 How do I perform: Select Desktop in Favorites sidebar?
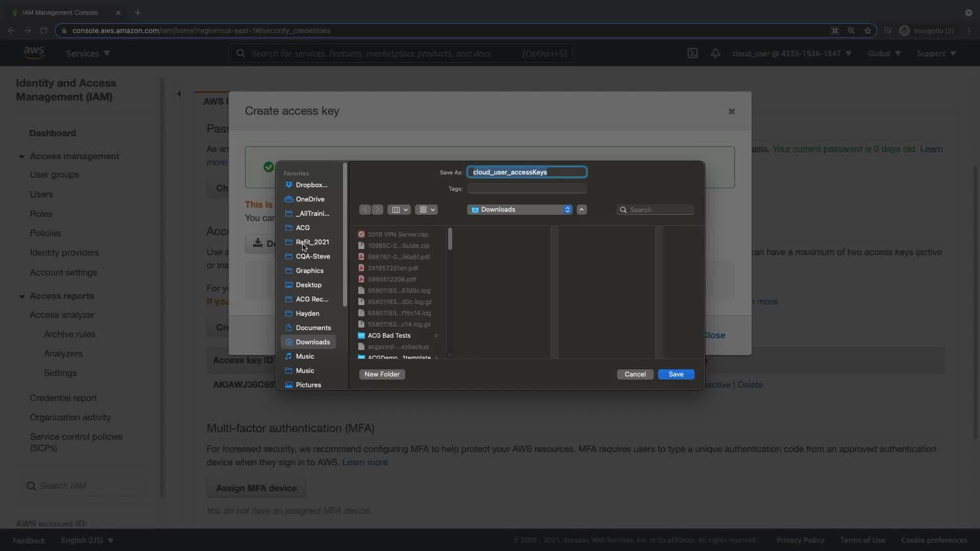(308, 285)
